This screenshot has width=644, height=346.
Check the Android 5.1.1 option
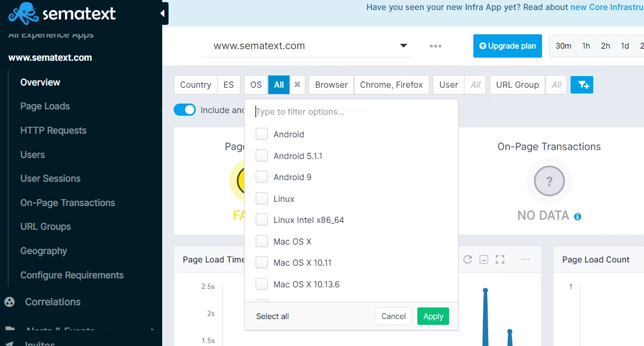click(x=262, y=156)
